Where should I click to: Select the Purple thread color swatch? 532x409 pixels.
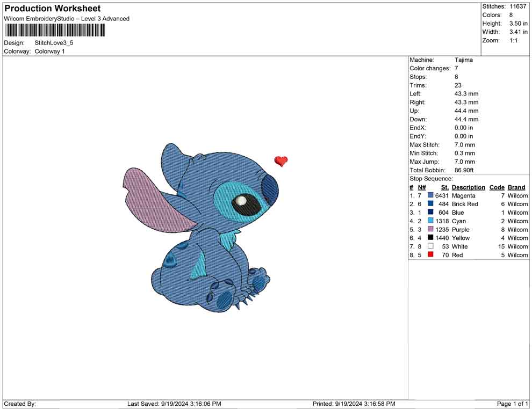[430, 230]
